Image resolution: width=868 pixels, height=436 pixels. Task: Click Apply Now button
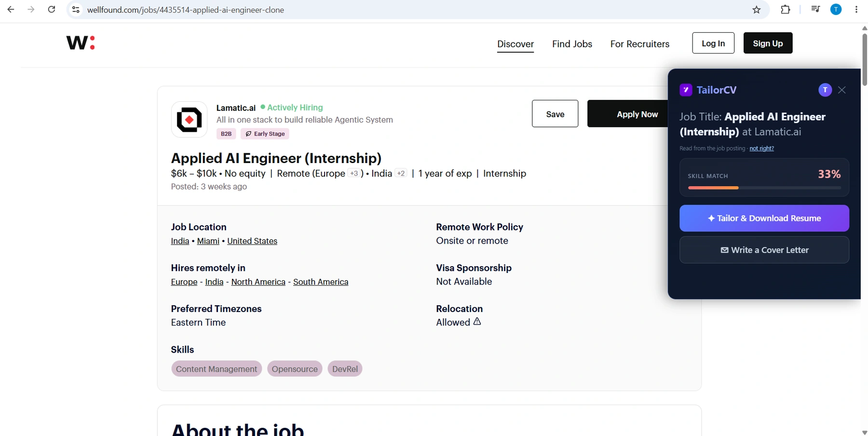point(628,114)
